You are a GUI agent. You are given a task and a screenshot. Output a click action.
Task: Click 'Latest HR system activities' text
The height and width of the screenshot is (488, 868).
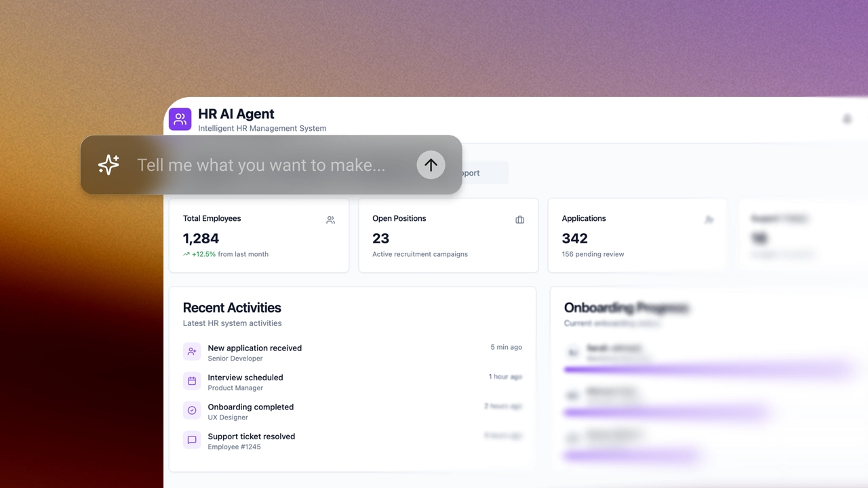click(232, 323)
